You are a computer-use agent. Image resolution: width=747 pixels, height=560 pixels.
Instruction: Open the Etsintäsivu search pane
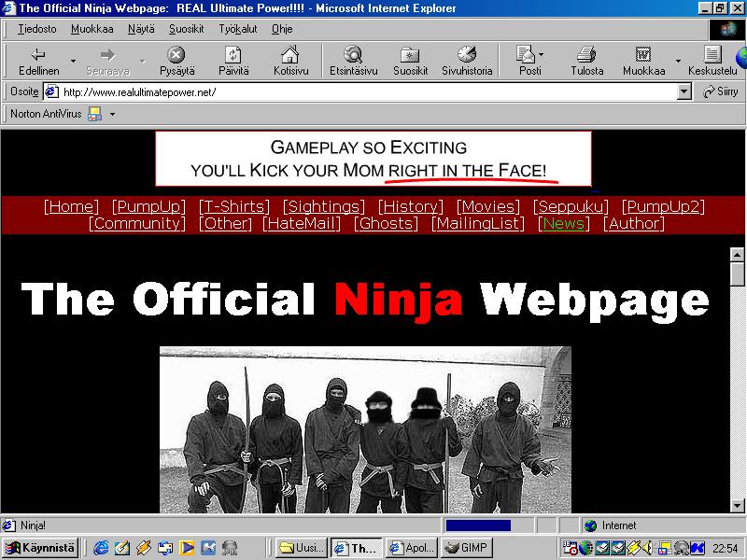(x=353, y=61)
